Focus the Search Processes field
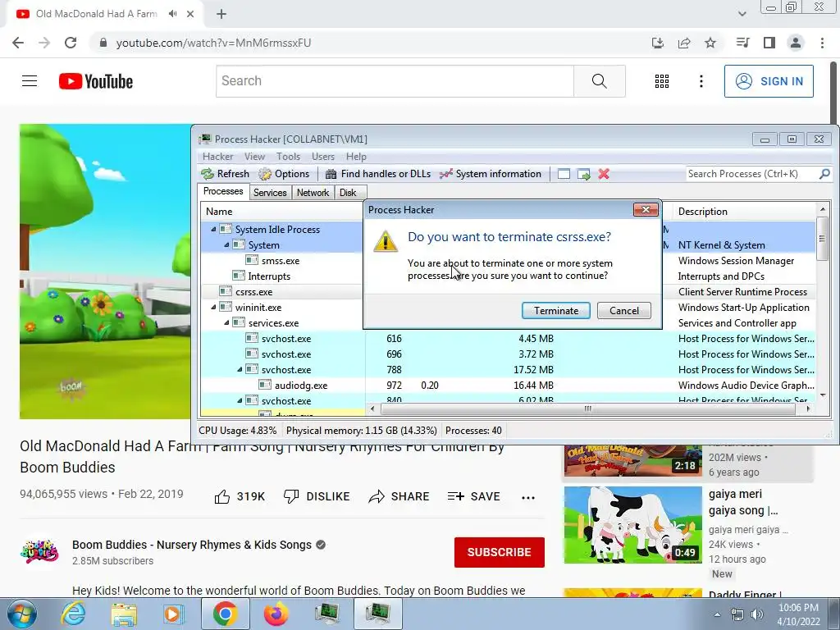The width and height of the screenshot is (840, 630). (752, 174)
